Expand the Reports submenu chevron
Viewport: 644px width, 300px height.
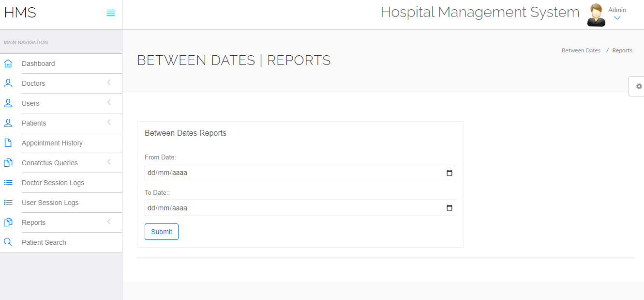pyautogui.click(x=109, y=221)
